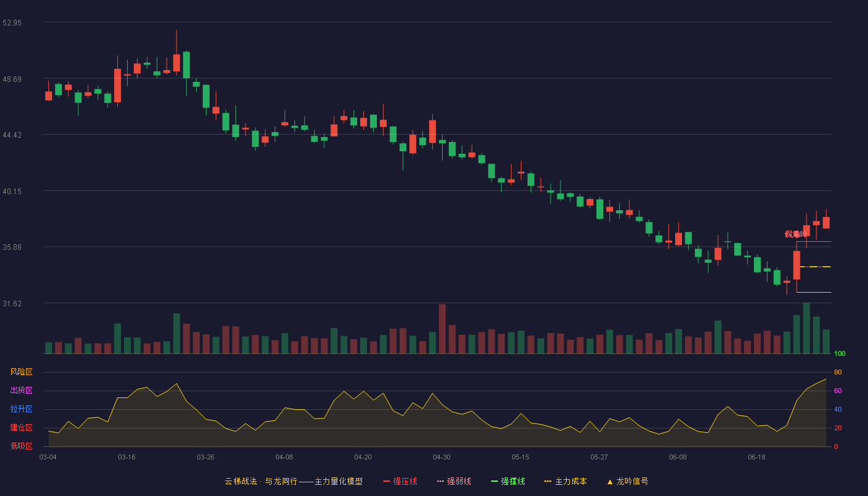Click the 05-15 date label
This screenshot has height=496, width=868.
coord(520,457)
